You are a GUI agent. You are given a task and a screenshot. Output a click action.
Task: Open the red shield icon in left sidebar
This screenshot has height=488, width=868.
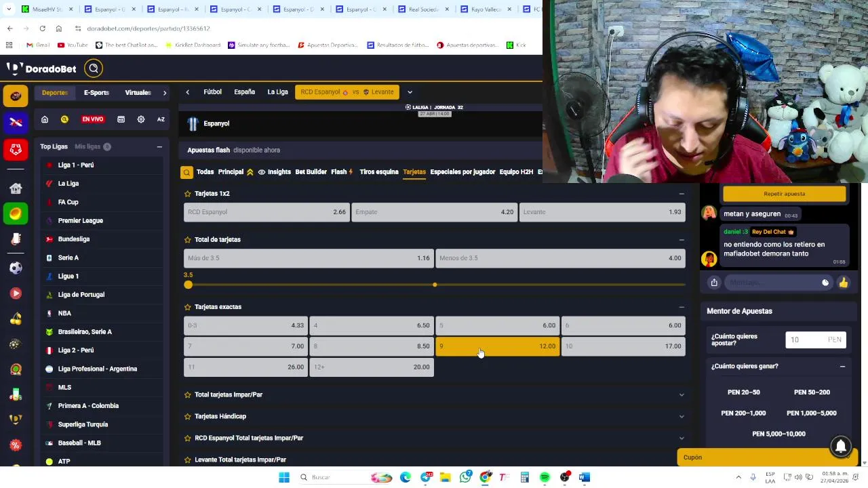16,148
